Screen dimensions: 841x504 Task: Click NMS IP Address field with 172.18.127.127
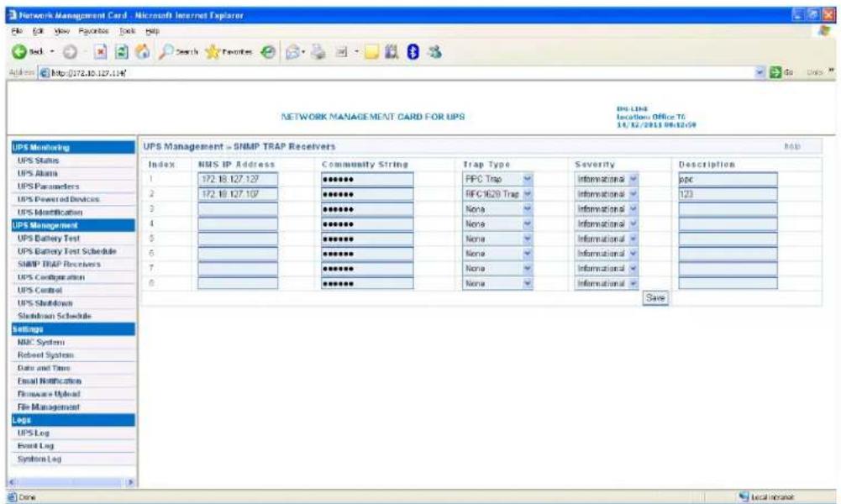tap(238, 179)
